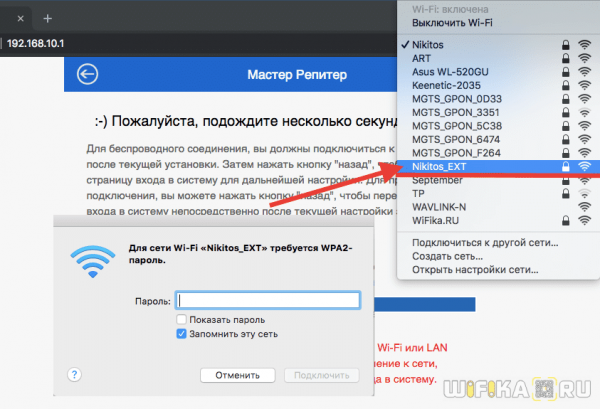Click the signal icon beside MGTS_GPON_3351
Image resolution: width=600 pixels, height=409 pixels.
tap(584, 112)
